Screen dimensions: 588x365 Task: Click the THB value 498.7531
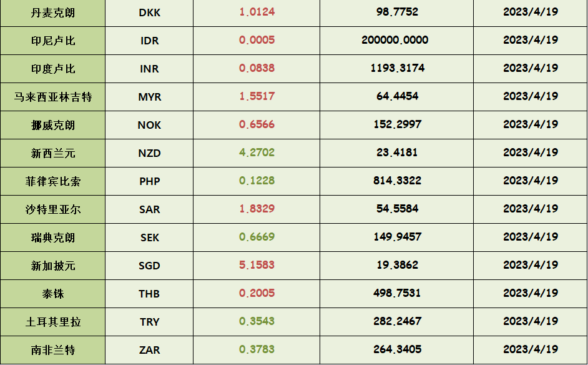[397, 293]
